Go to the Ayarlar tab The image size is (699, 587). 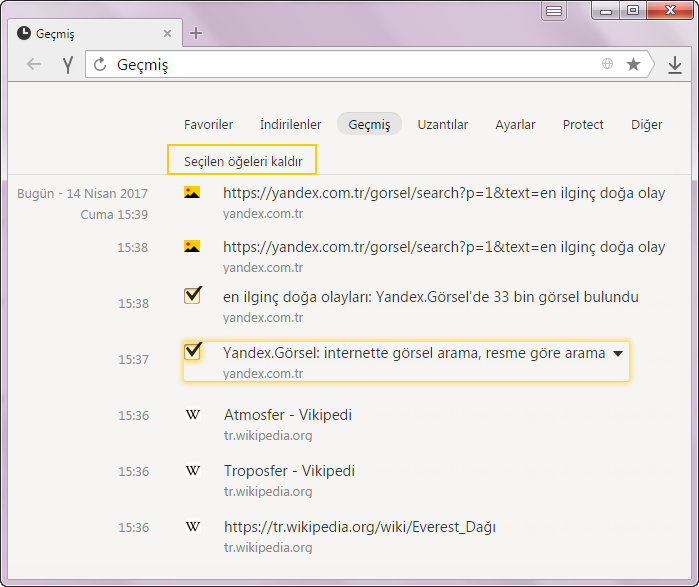click(x=515, y=124)
